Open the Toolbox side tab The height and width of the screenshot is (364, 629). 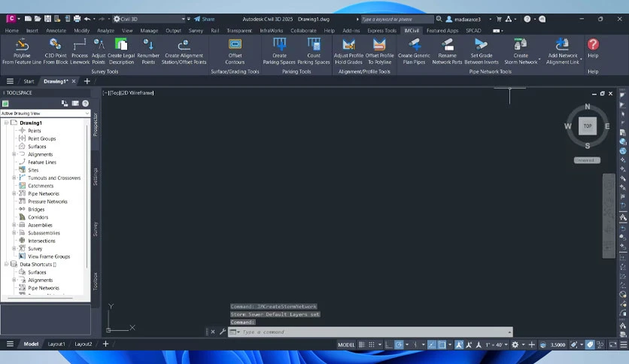point(96,281)
